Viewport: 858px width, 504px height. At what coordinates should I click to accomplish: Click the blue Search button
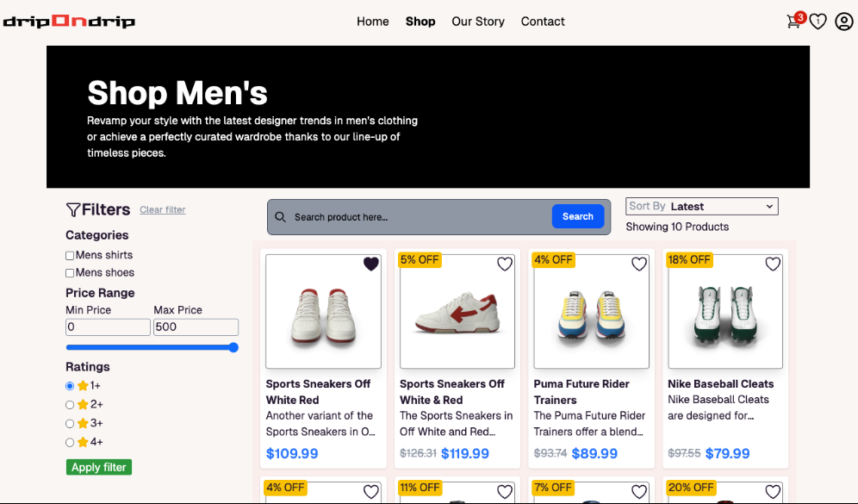(578, 216)
